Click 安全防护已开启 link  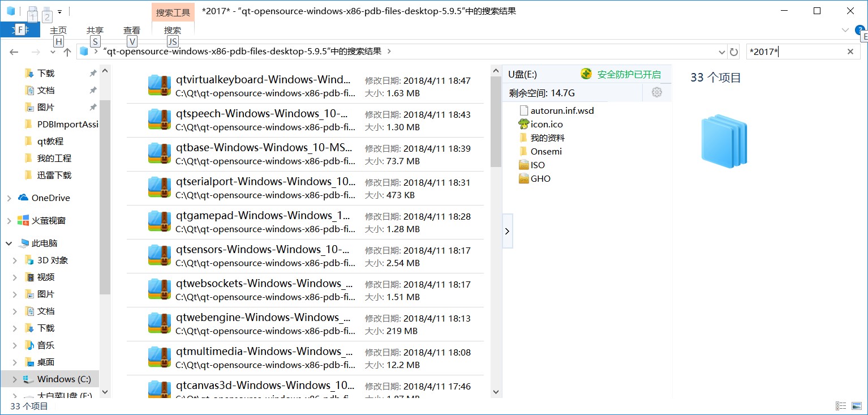click(x=629, y=74)
